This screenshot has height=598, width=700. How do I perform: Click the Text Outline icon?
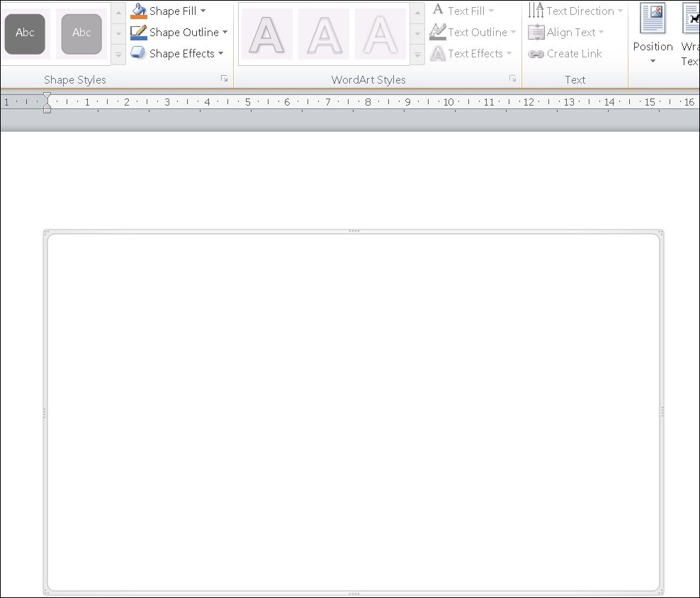tap(438, 32)
